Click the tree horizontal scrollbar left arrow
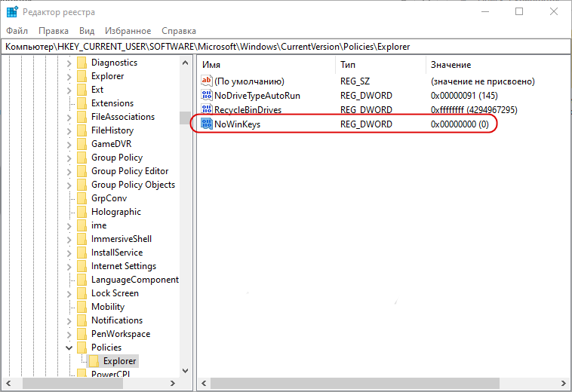572x392 pixels. (9, 383)
